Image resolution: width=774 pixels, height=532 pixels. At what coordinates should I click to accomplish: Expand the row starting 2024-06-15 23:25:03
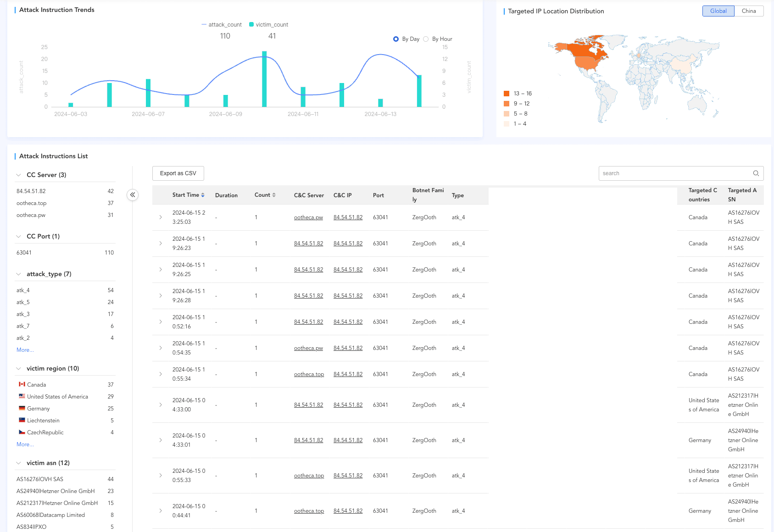point(161,217)
